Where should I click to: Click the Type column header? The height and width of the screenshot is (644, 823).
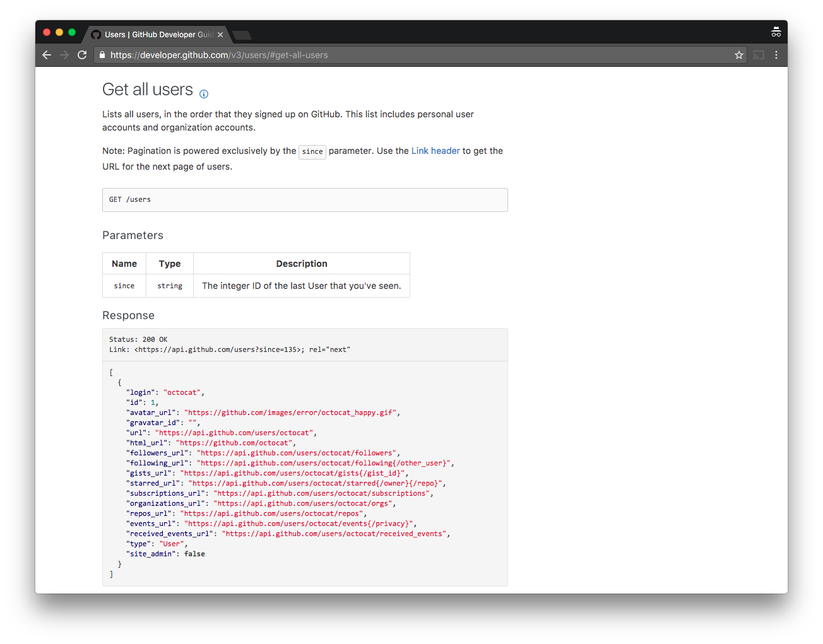click(170, 264)
